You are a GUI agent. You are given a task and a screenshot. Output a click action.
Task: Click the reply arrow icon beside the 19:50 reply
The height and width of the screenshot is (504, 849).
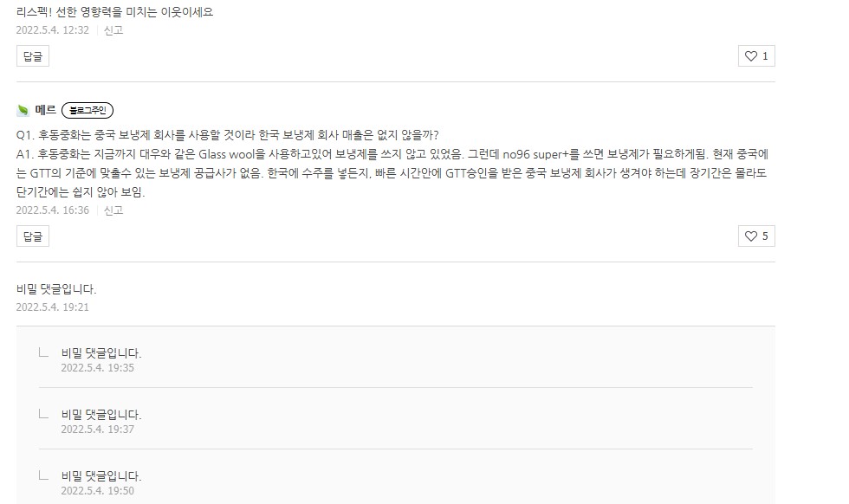tap(42, 475)
